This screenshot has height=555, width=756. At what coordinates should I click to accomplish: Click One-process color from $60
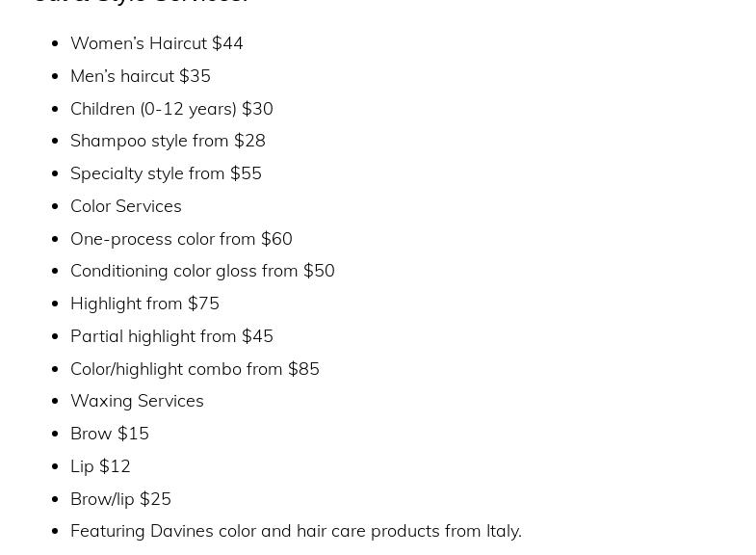(x=181, y=238)
